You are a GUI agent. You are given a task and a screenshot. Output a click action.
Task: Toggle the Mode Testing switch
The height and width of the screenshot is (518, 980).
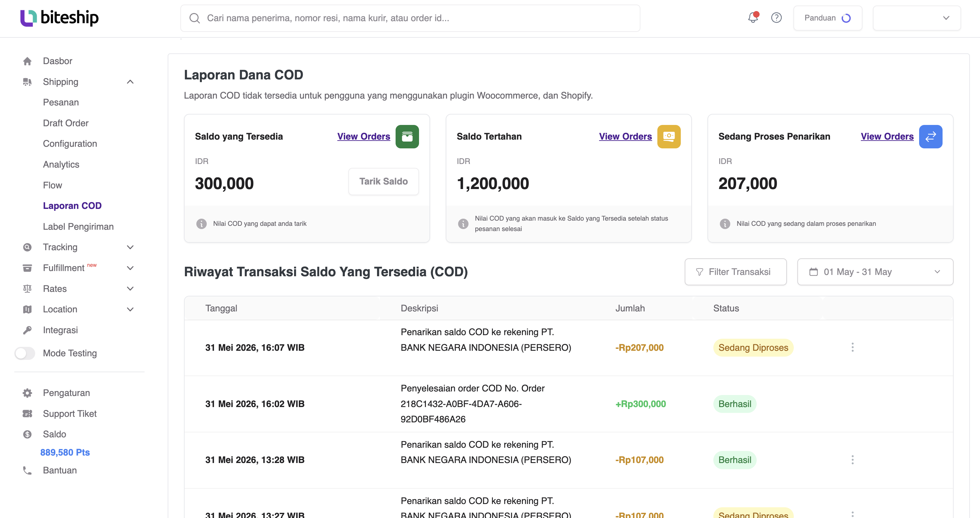pos(25,353)
